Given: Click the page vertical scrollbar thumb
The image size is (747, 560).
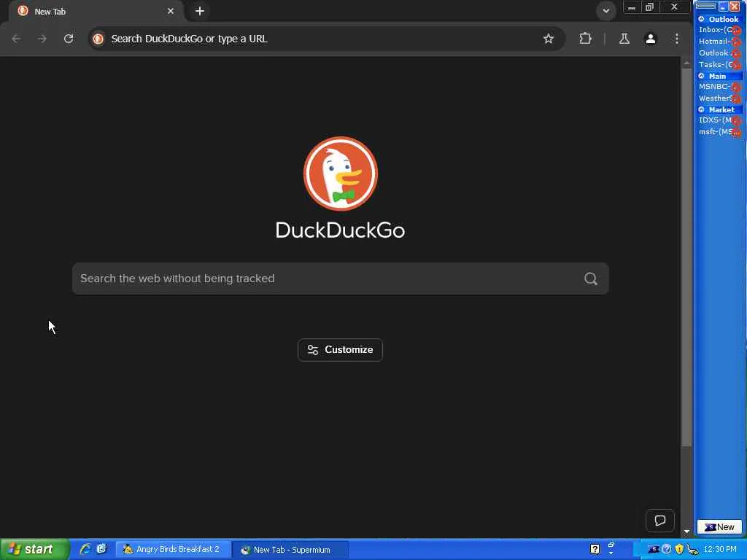Looking at the screenshot, I should [686, 257].
